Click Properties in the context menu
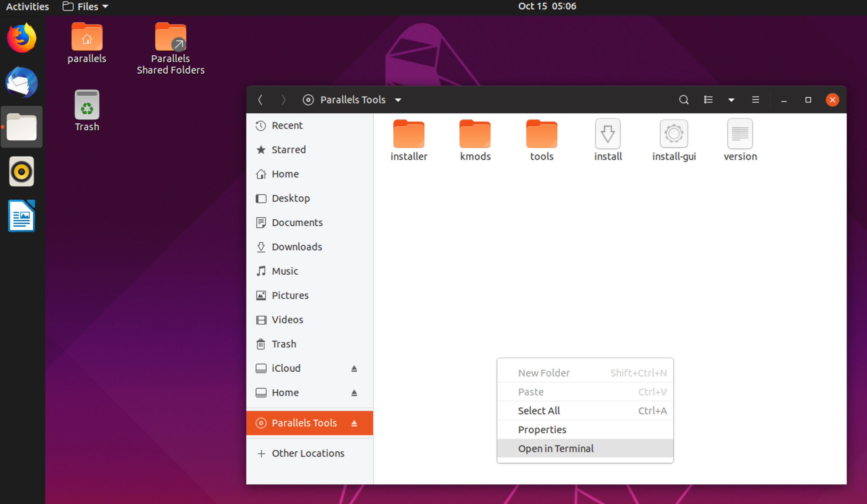This screenshot has width=867, height=504. [x=542, y=429]
